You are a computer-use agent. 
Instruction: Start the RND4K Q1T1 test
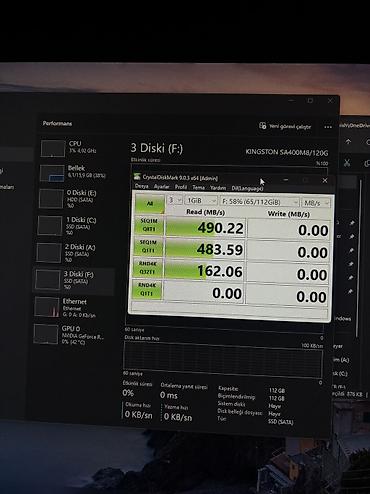point(147,289)
